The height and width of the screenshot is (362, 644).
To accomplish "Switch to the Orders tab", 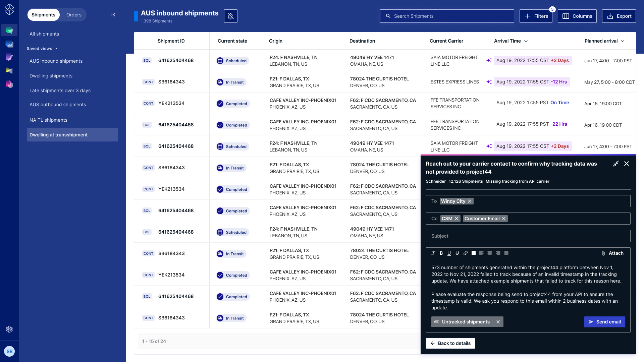I will [x=74, y=15].
